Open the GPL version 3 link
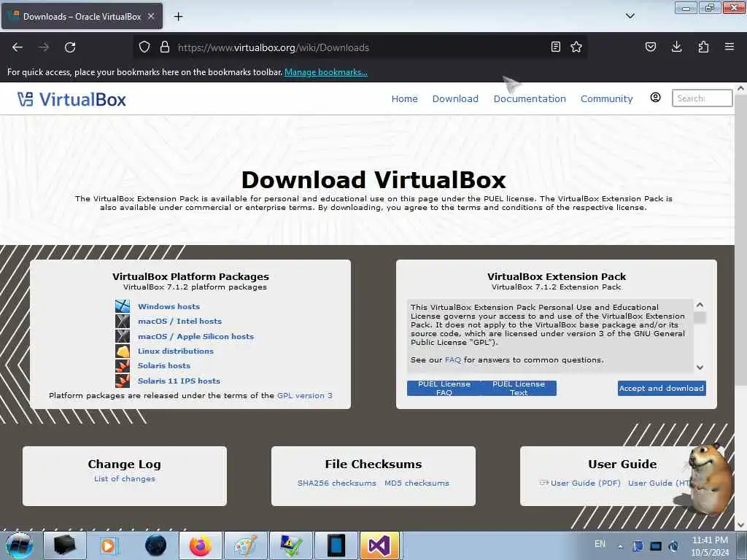 click(305, 396)
